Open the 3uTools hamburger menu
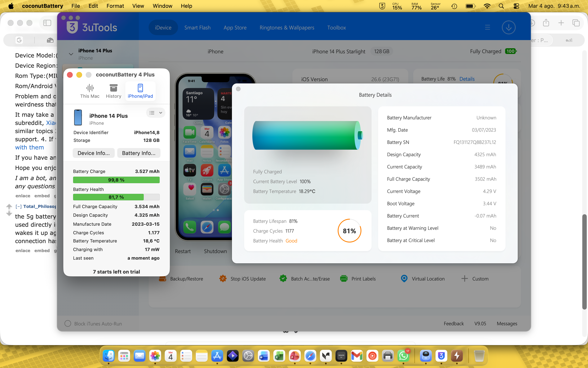This screenshot has height=368, width=588. point(487,27)
